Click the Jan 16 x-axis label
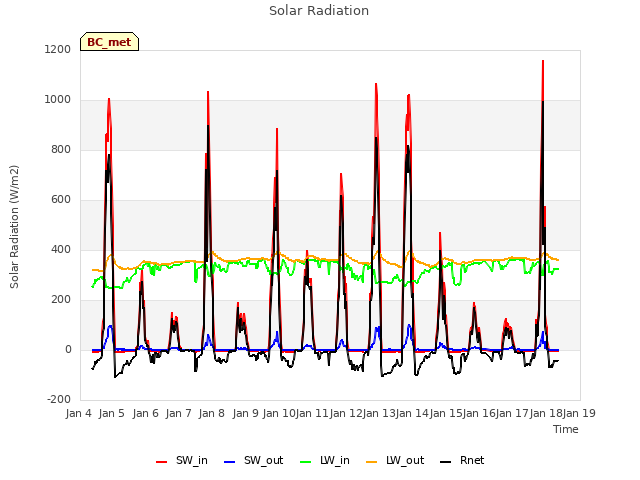The height and width of the screenshot is (480, 640). pyautogui.click(x=479, y=413)
